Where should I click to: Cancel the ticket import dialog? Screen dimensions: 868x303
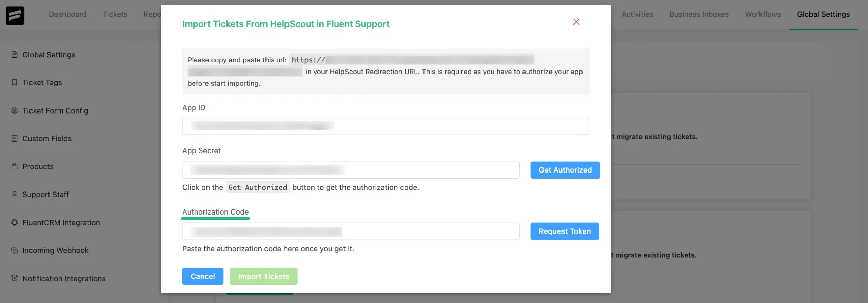(x=203, y=276)
